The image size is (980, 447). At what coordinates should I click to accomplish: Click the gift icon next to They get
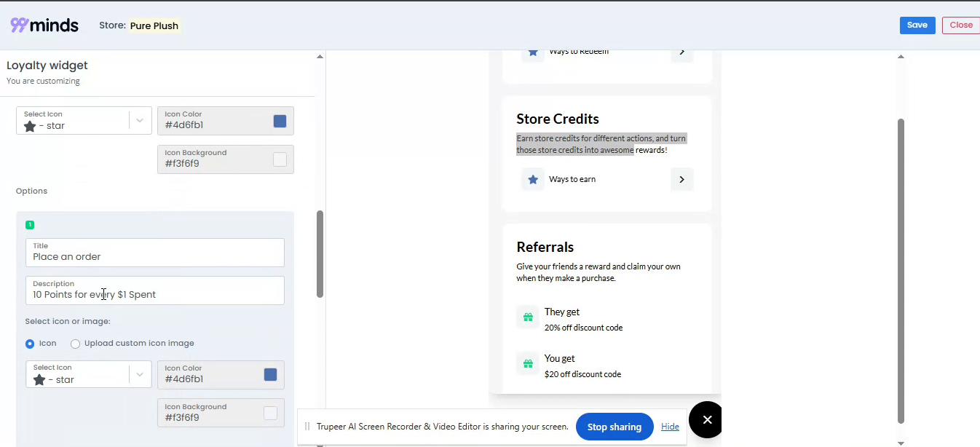(527, 317)
